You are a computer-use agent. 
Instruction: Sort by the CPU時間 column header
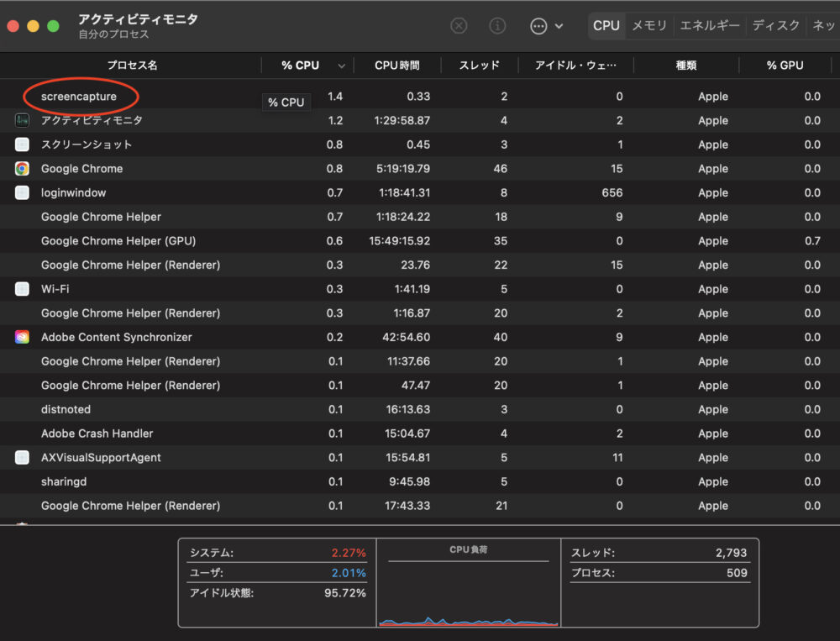[x=397, y=66]
